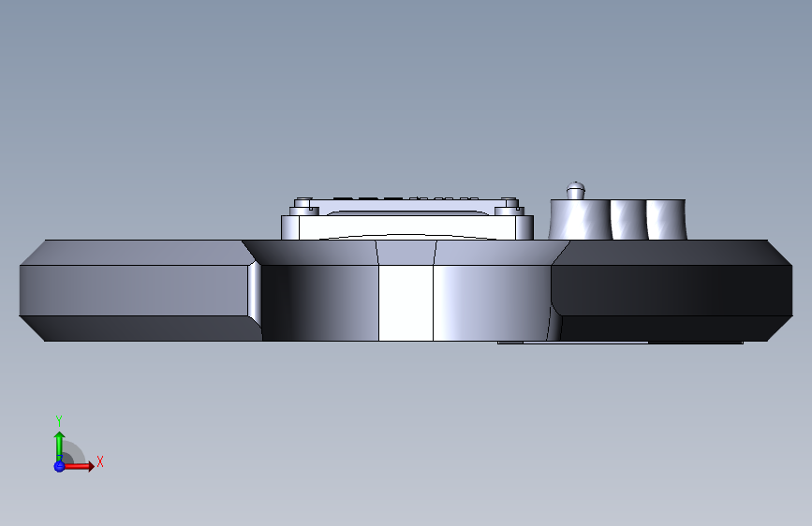Select the gray left side body face
Screen dimensions: 812x526
(x=134, y=290)
